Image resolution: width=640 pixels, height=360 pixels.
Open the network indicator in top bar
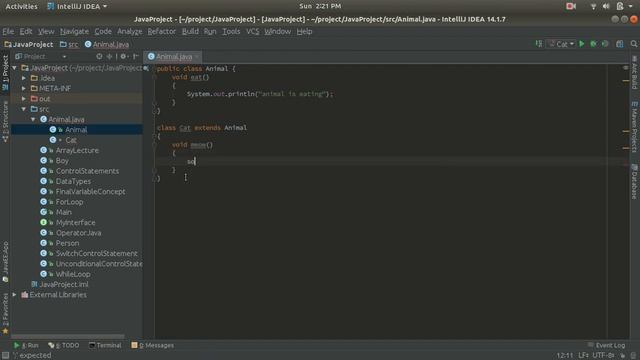tap(593, 6)
